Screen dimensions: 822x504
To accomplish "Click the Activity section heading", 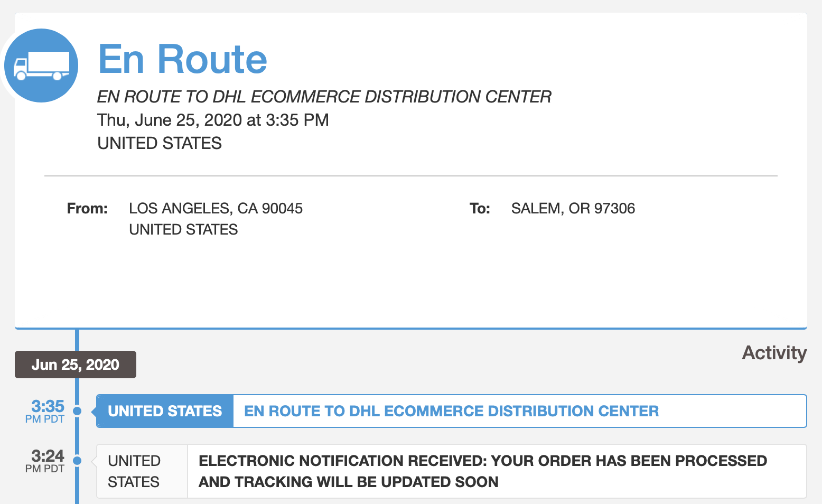I will pyautogui.click(x=774, y=353).
